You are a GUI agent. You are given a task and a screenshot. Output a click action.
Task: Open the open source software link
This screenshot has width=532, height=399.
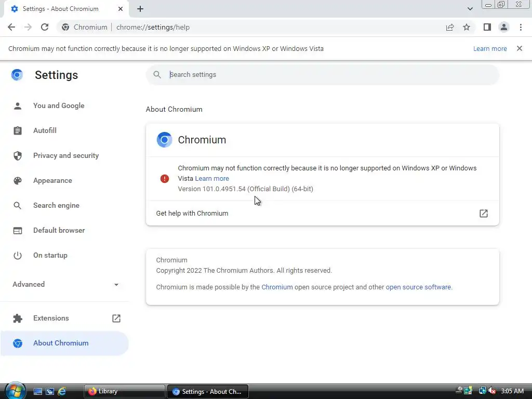point(418,287)
